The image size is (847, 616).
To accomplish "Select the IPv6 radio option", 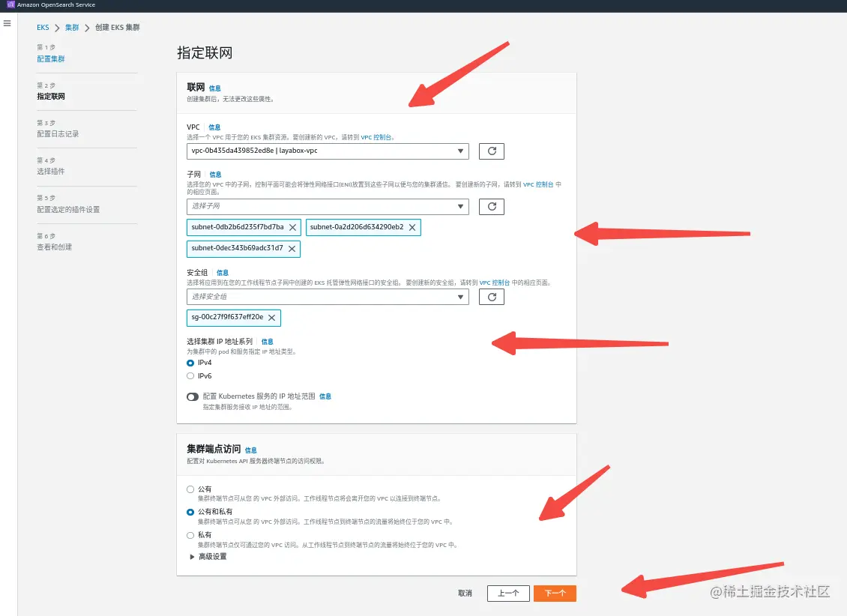I will pyautogui.click(x=190, y=375).
